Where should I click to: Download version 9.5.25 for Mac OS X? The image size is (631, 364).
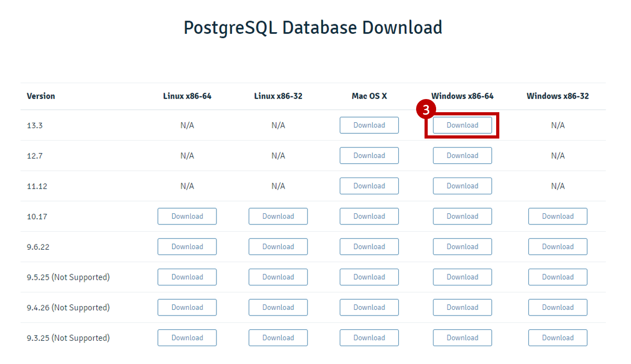(x=369, y=277)
